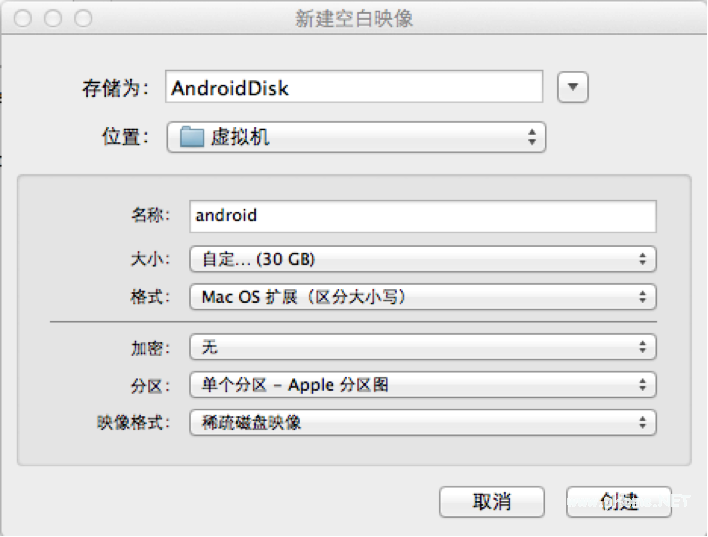Click the stepper arrows on 格式 popup
The image size is (708, 537).
click(643, 297)
